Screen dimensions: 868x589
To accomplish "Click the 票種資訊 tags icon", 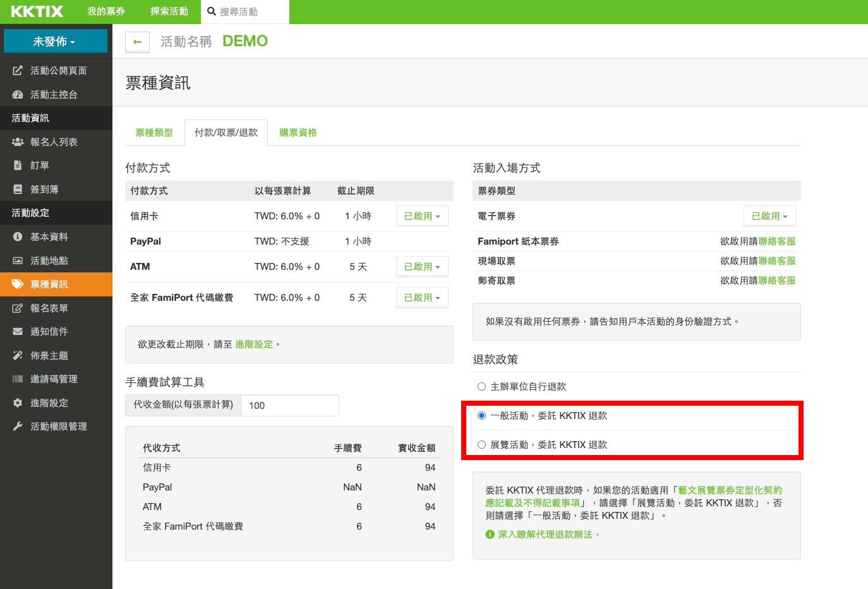I will (x=18, y=284).
